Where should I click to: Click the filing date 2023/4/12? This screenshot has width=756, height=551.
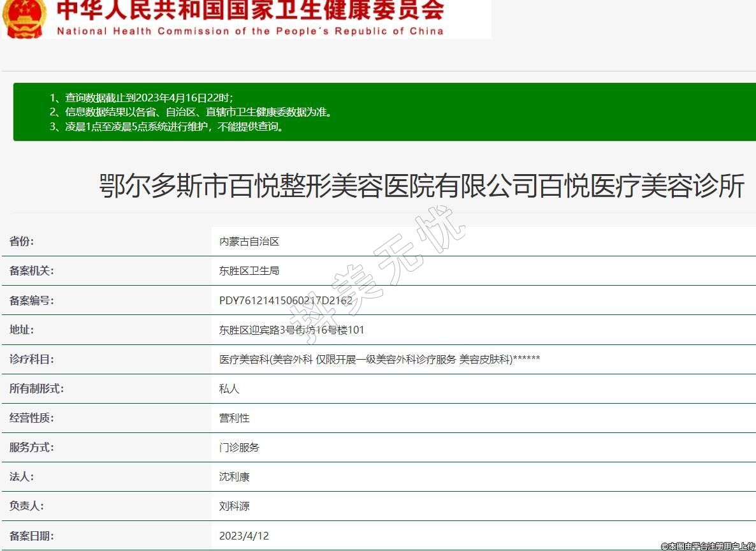pyautogui.click(x=244, y=536)
